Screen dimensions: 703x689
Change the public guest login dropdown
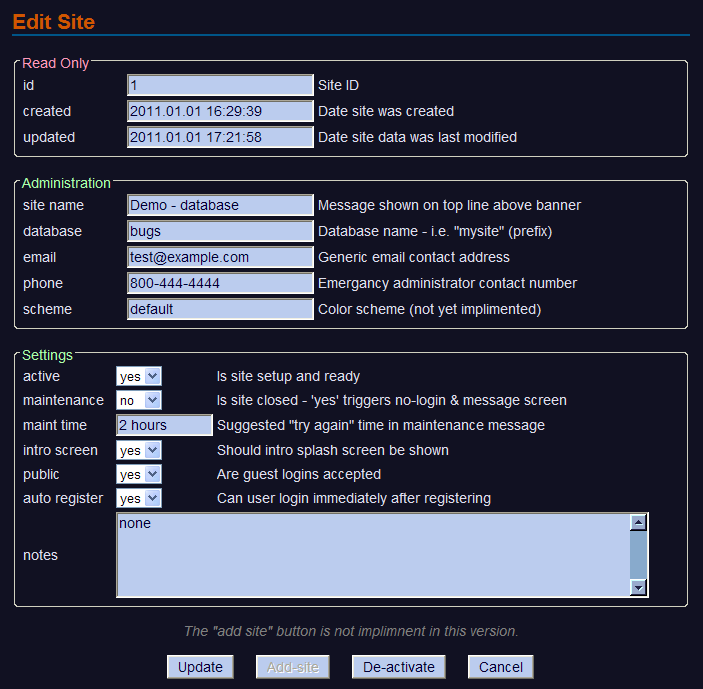(139, 474)
